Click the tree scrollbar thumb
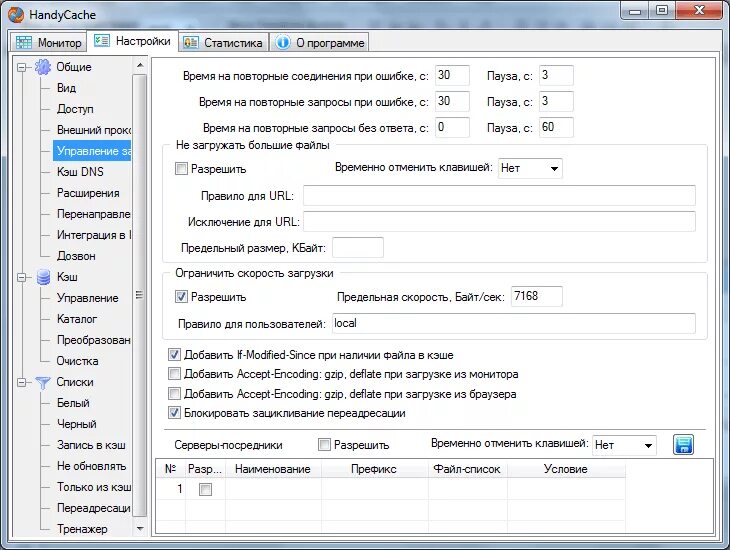This screenshot has width=730, height=550. pyautogui.click(x=140, y=295)
